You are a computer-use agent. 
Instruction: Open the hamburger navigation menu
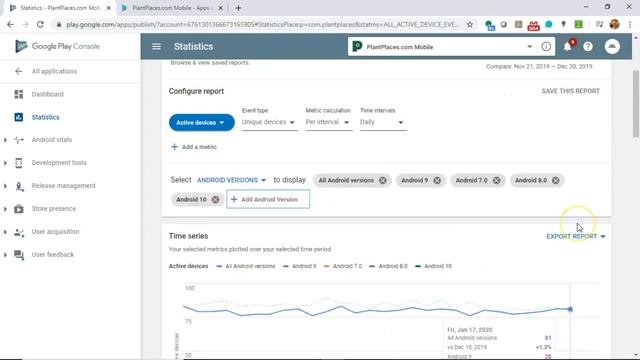(x=156, y=47)
